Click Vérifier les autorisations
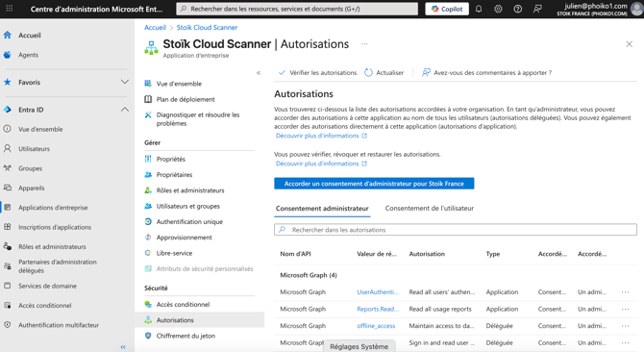This screenshot has width=644, height=352. (317, 73)
